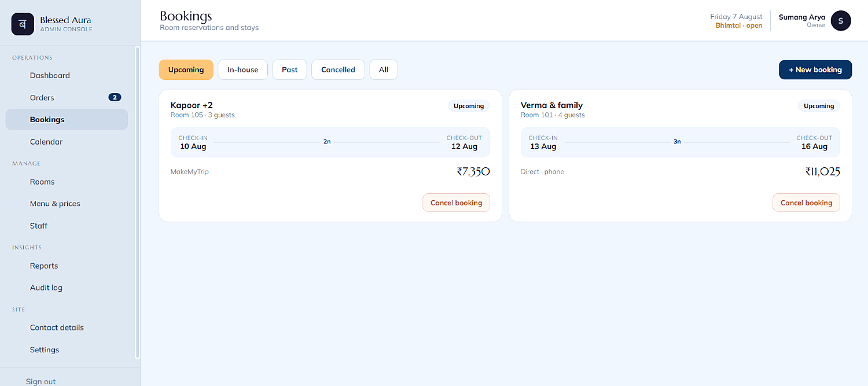Open the Dashboard page
The width and height of the screenshot is (868, 386).
pos(50,75)
